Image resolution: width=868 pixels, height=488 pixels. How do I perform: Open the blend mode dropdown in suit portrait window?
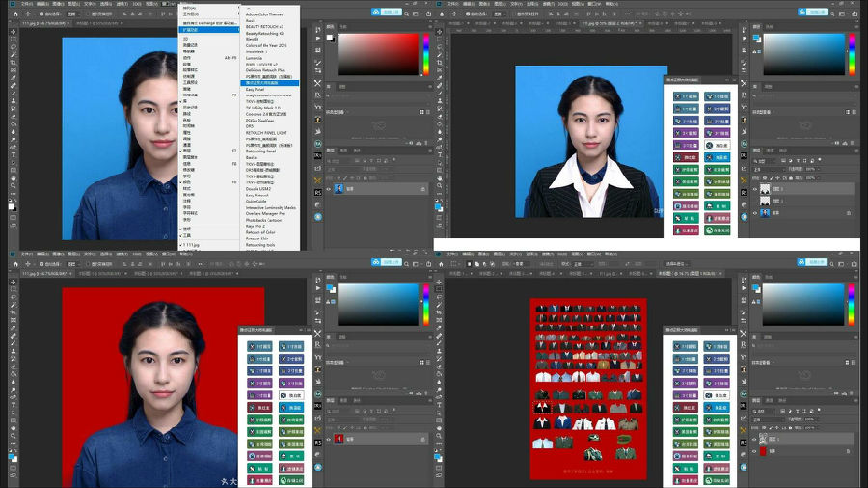click(772, 167)
